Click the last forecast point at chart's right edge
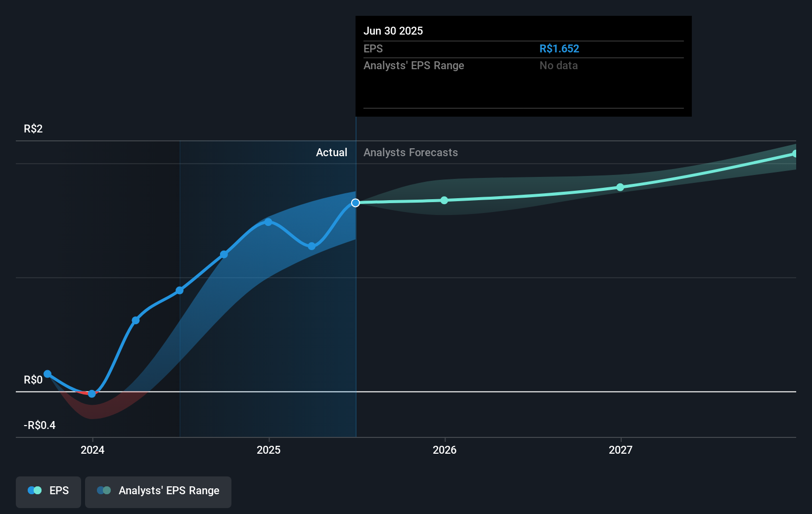The width and height of the screenshot is (812, 514). 795,154
